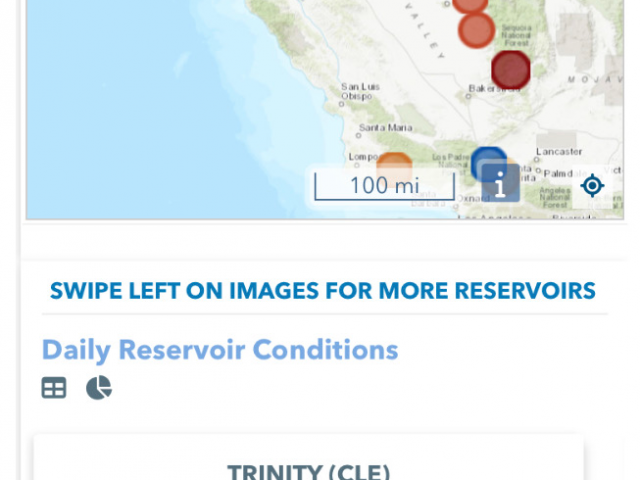Switch to table view icon

(54, 387)
